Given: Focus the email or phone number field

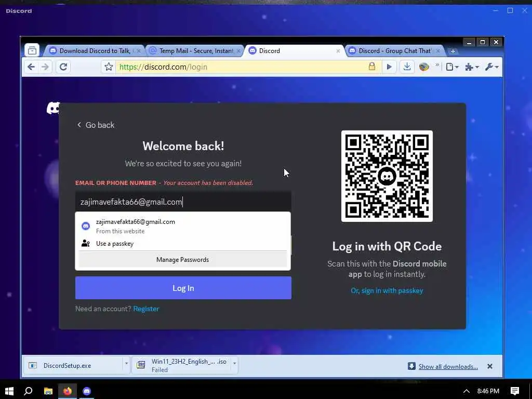Looking at the screenshot, I should coord(183,202).
